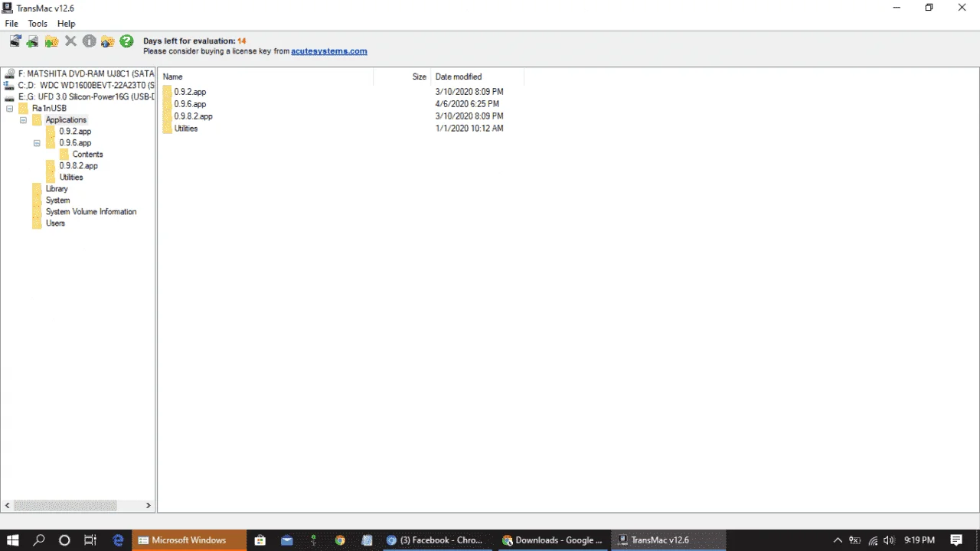Select the Library folder in the tree
The image size is (980, 551).
[x=57, y=188]
